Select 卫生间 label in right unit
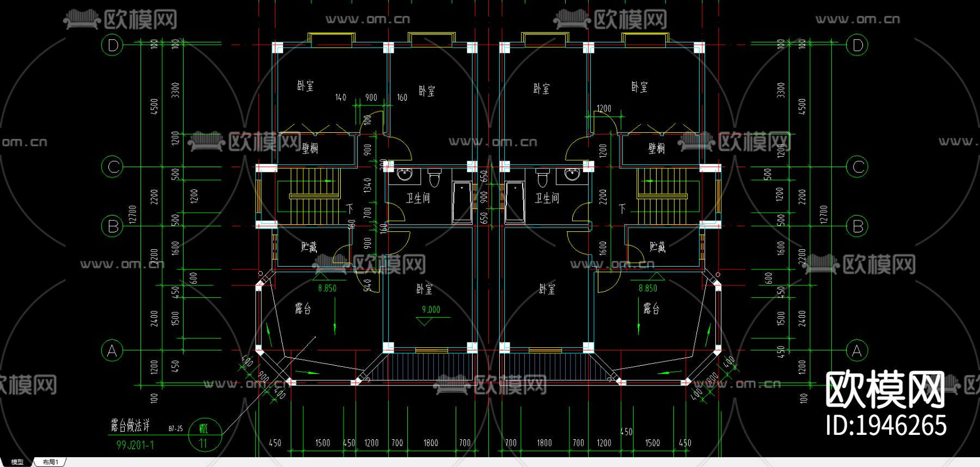 (x=547, y=198)
